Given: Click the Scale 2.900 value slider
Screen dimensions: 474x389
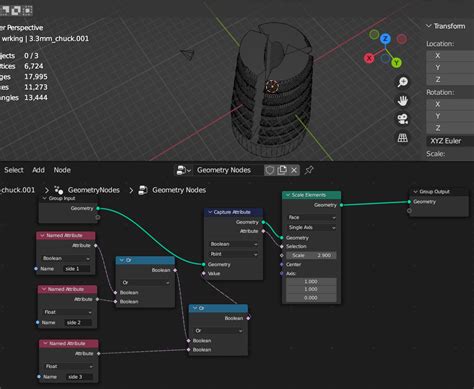Looking at the screenshot, I should pos(311,255).
